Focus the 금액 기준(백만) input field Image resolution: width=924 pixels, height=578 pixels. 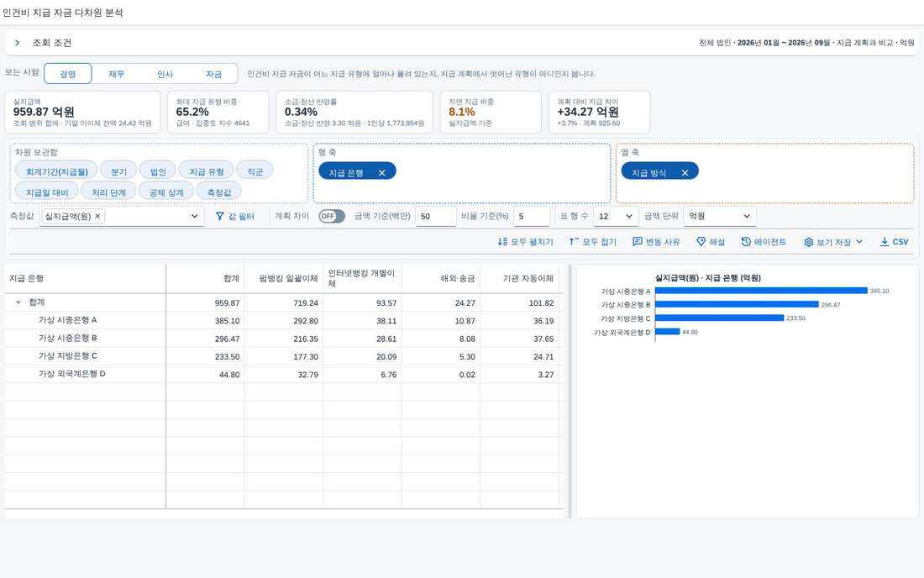pos(436,216)
